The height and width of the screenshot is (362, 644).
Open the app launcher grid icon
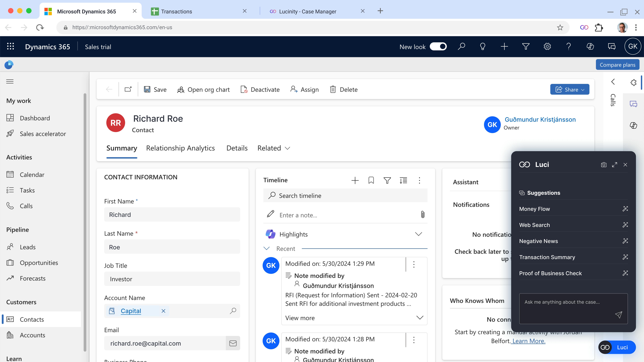point(10,46)
